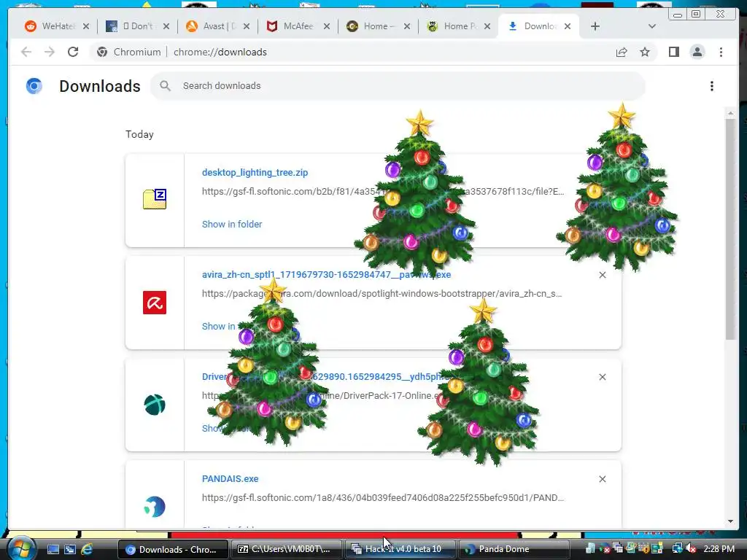Image resolution: width=747 pixels, height=560 pixels.
Task: Click the softonic URL under desktop_lighting_tree.zip
Action: point(383,192)
